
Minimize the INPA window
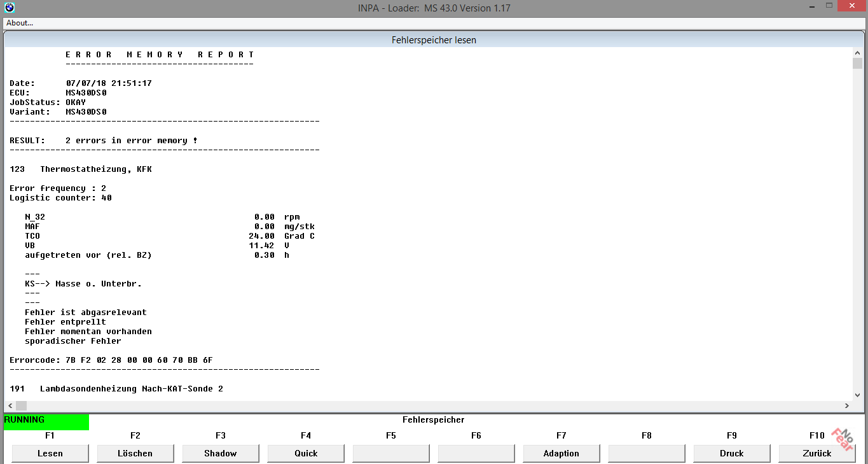click(813, 6)
